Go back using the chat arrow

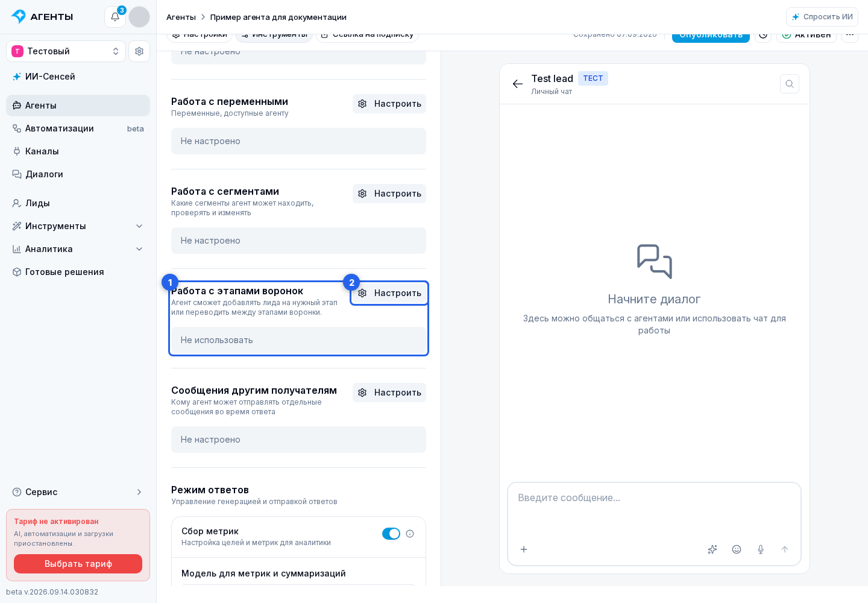[518, 84]
